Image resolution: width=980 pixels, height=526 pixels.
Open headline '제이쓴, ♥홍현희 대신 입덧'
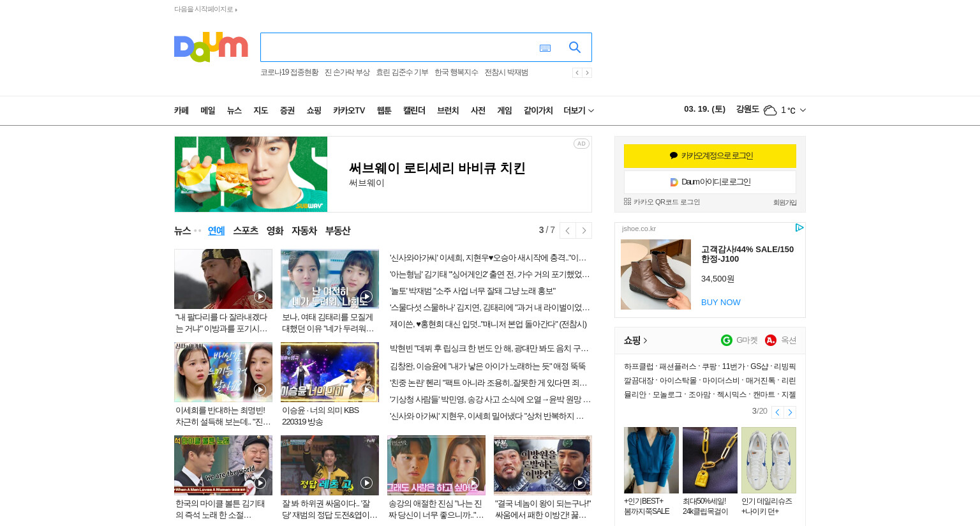(x=488, y=324)
